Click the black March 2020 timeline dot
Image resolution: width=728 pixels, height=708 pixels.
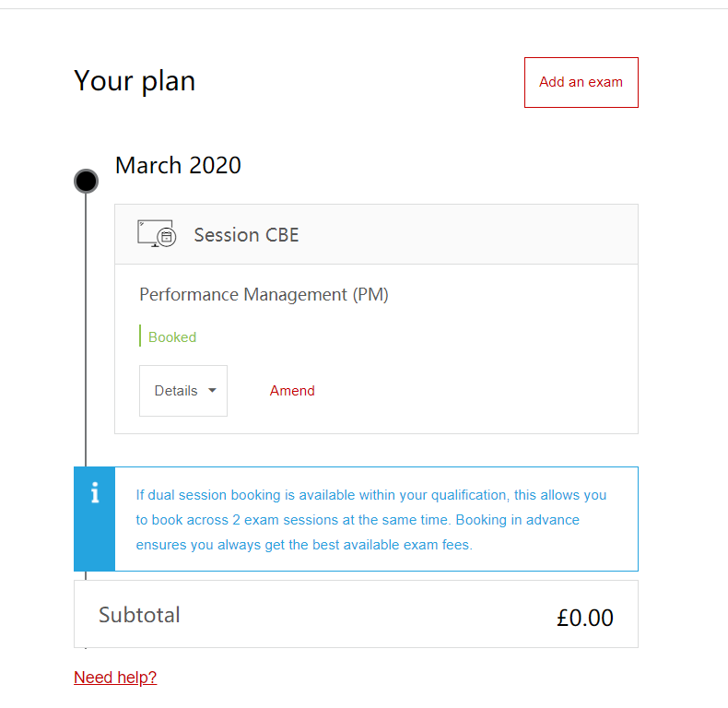click(x=86, y=181)
